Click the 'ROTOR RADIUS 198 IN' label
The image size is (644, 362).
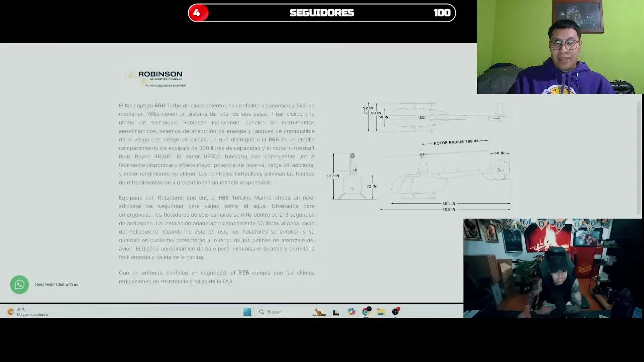(x=456, y=142)
